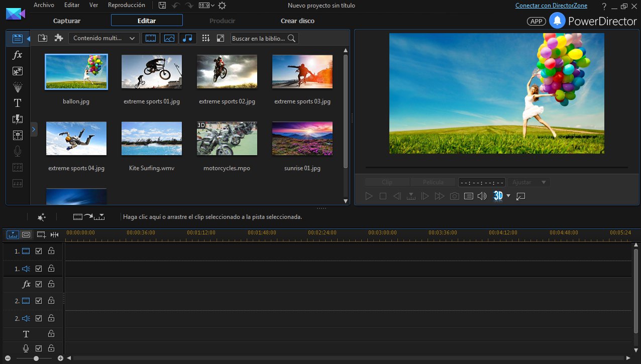This screenshot has width=641, height=364.
Task: Uncheck video track 1 checkbox
Action: tap(39, 251)
